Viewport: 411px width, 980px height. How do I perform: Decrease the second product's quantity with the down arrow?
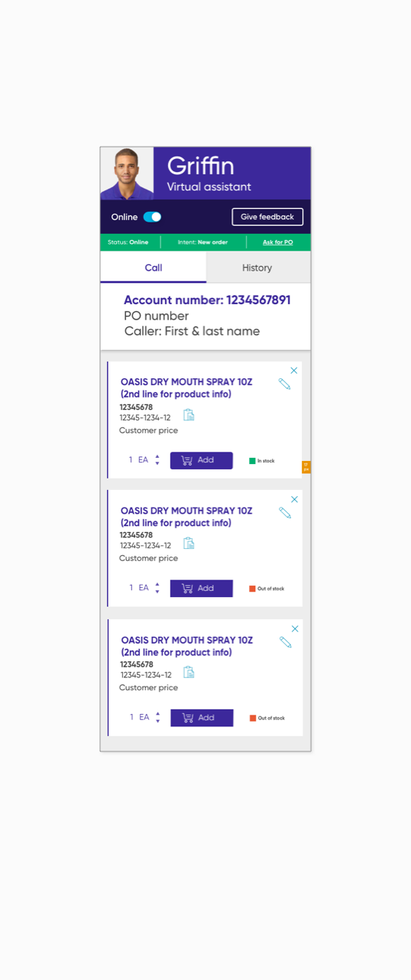157,592
